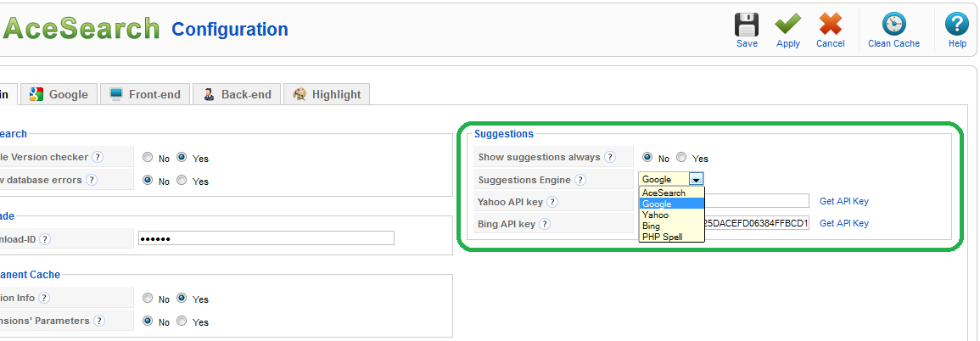Click the Cancel red cross icon
This screenshot has height=341, width=980.
(831, 25)
